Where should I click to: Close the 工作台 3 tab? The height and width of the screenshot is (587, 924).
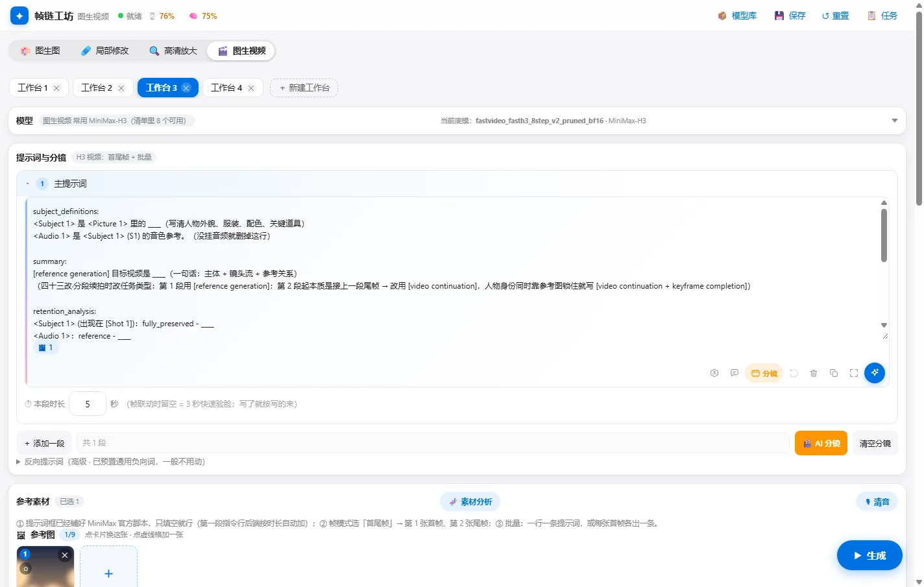click(186, 88)
